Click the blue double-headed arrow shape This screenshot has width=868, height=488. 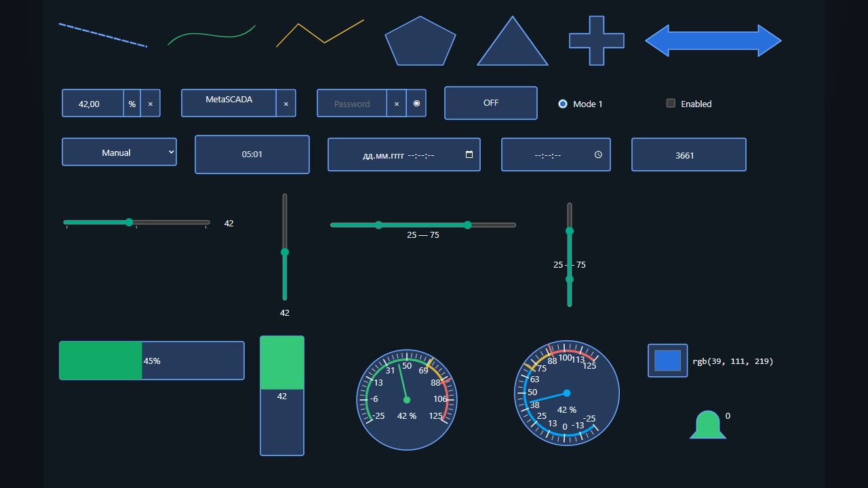tap(713, 41)
